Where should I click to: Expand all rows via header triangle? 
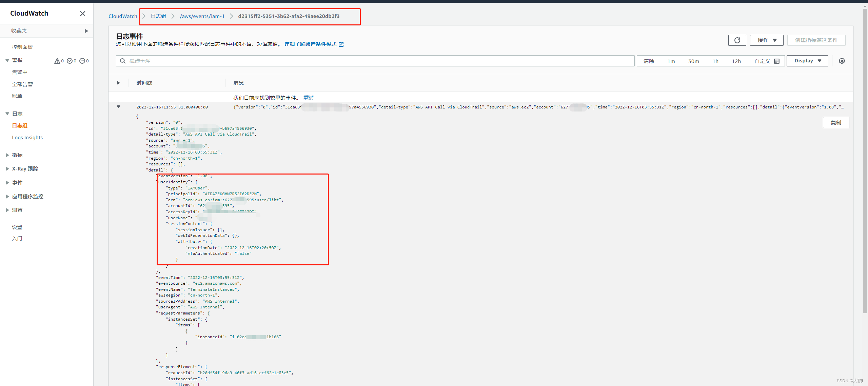[x=118, y=83]
